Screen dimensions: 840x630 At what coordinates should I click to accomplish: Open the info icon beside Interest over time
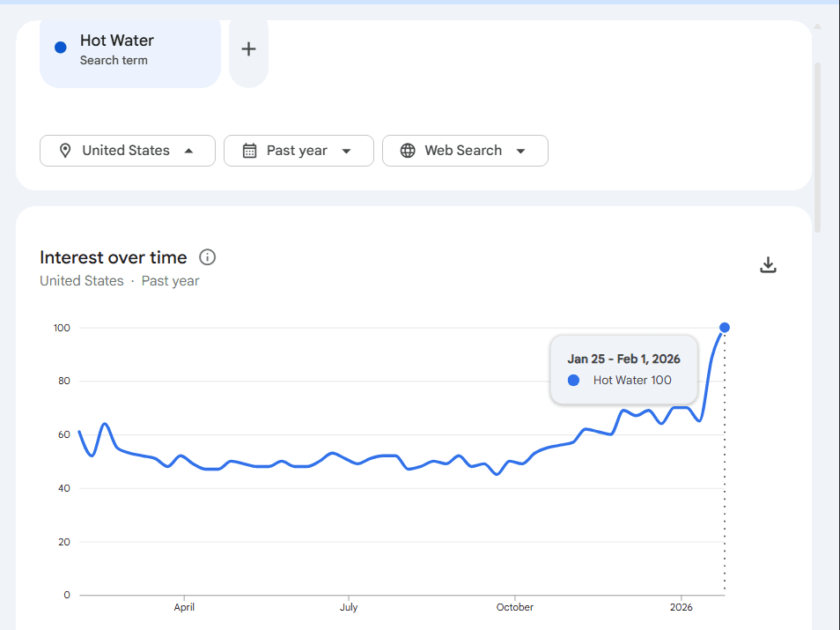click(208, 257)
